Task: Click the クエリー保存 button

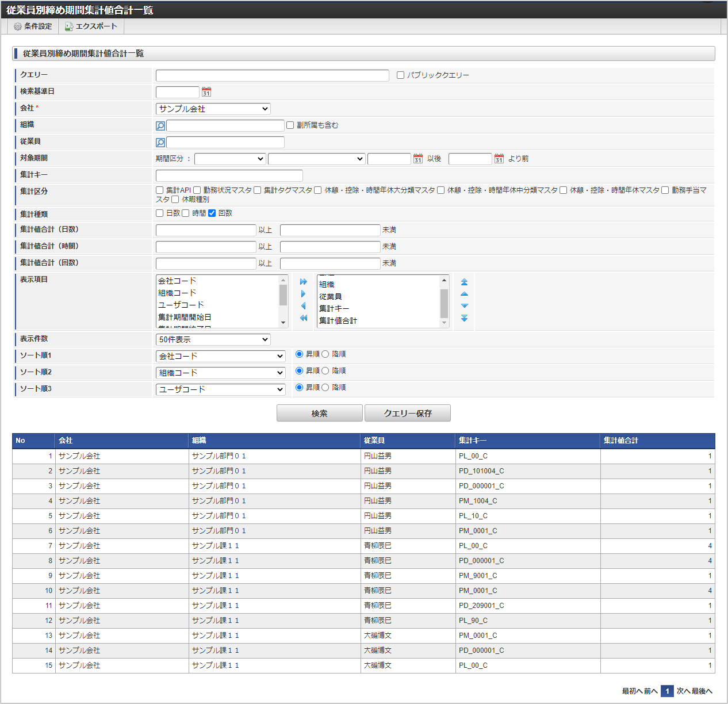Action: (407, 414)
